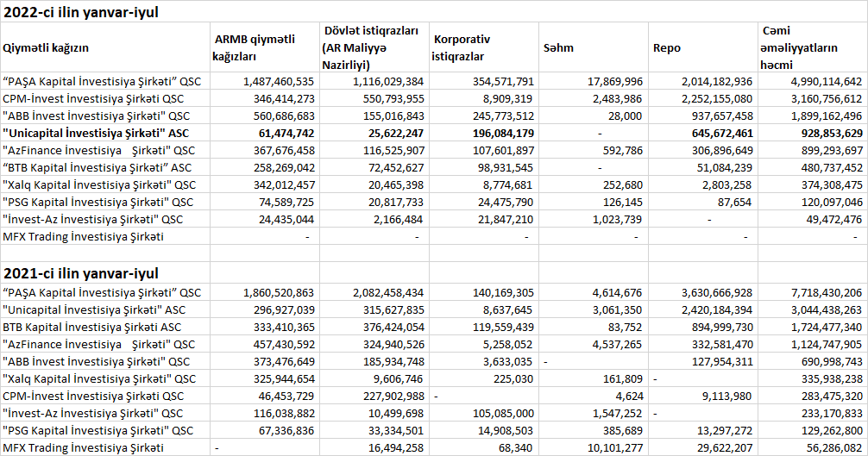Click the "Korporativ istiqrazlar" header cell

click(x=484, y=47)
